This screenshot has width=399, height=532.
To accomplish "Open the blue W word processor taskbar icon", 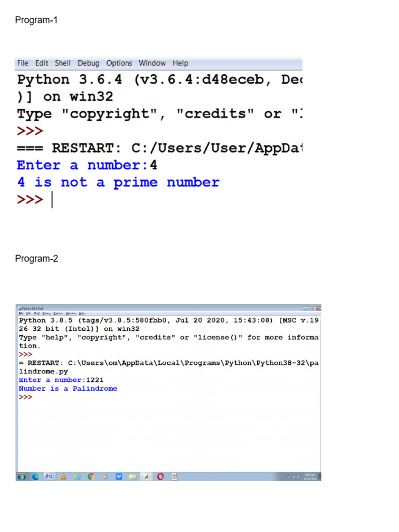I will [x=119, y=477].
